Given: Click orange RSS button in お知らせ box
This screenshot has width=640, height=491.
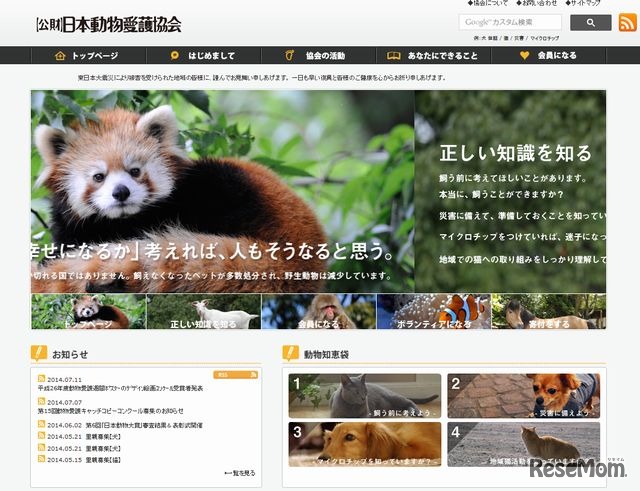Looking at the screenshot, I should (236, 375).
